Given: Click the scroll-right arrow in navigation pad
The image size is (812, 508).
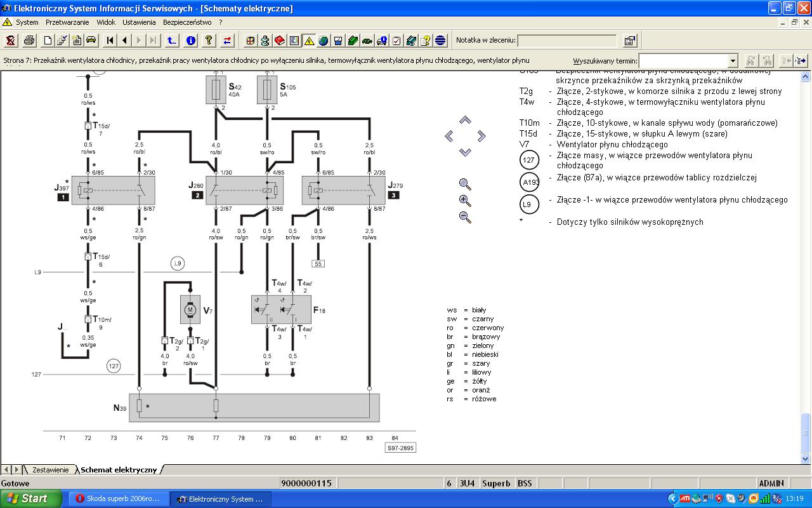Looking at the screenshot, I should 481,136.
